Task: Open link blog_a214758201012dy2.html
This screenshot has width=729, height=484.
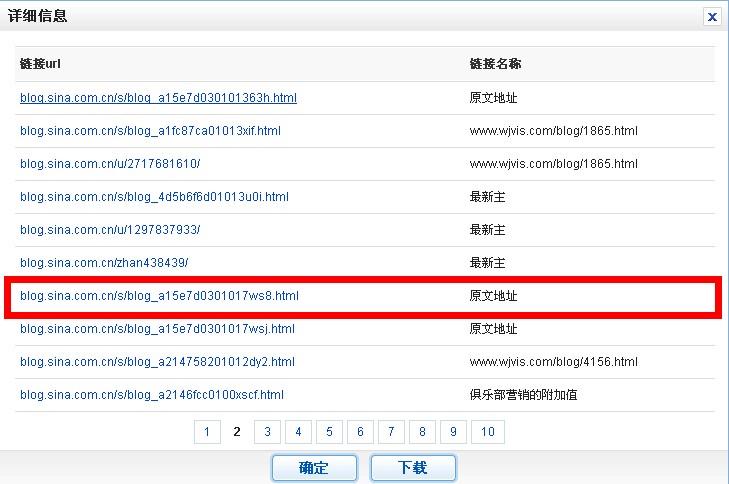Action: click(x=157, y=362)
